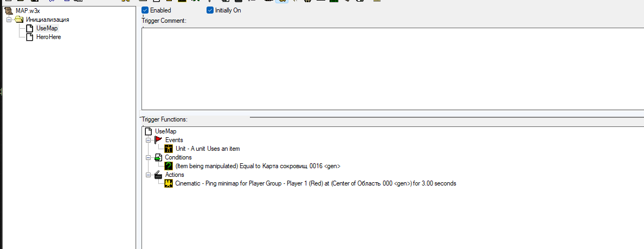644x249 pixels.
Task: Click the HeroHere trigger page icon
Action: click(29, 37)
